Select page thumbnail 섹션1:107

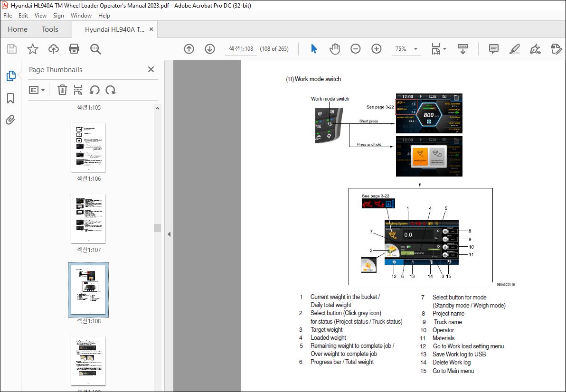click(88, 218)
